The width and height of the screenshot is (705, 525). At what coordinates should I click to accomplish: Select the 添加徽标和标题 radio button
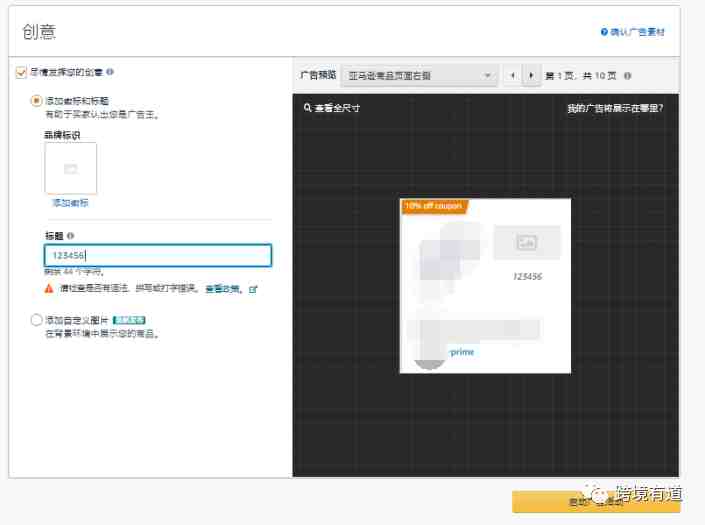pyautogui.click(x=36, y=101)
